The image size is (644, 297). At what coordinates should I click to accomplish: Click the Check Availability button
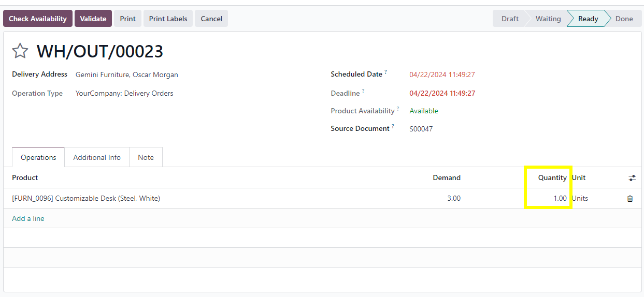38,19
